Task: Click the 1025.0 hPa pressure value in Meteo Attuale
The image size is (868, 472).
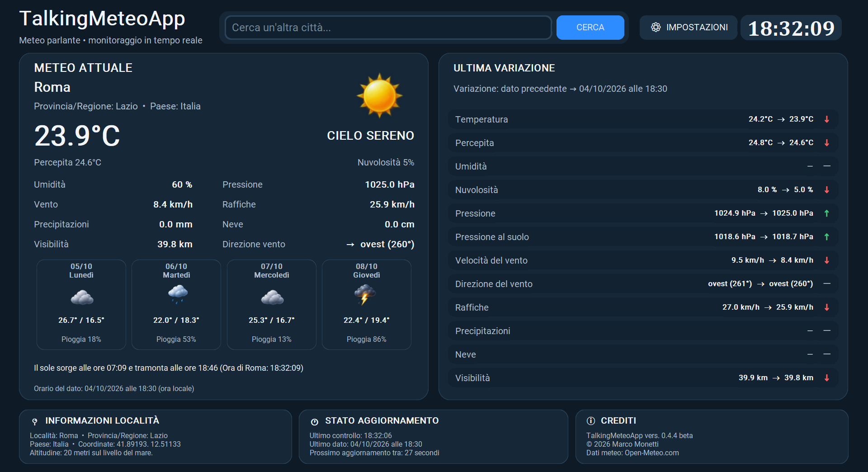Action: click(390, 184)
